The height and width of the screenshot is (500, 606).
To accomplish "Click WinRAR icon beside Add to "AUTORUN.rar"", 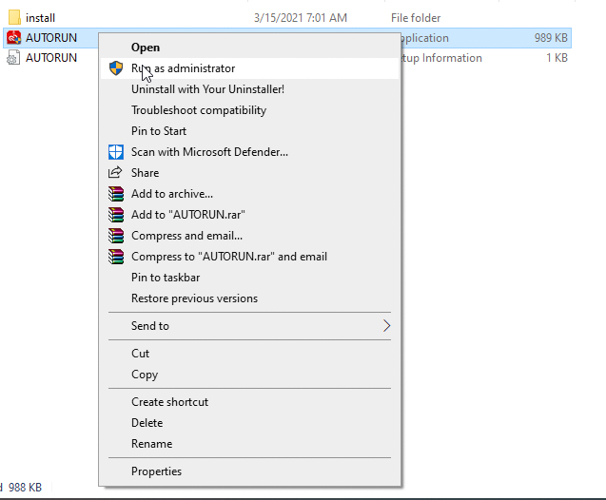I will pos(116,215).
